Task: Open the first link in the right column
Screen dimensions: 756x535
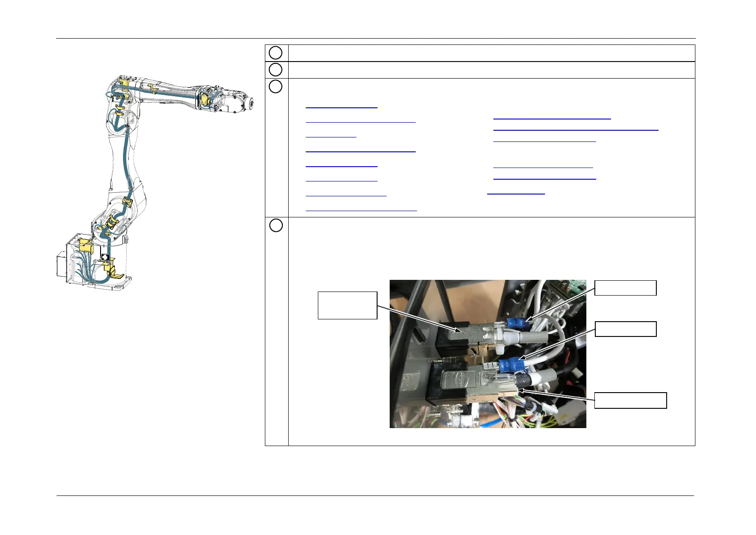Action: point(552,119)
